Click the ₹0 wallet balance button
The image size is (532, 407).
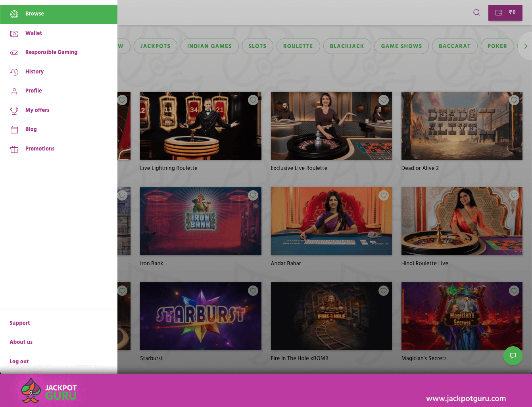pyautogui.click(x=505, y=13)
